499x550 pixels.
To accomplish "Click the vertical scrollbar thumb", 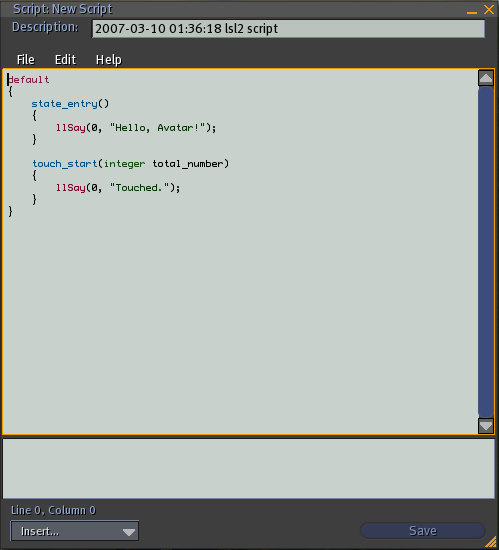I will (486, 252).
